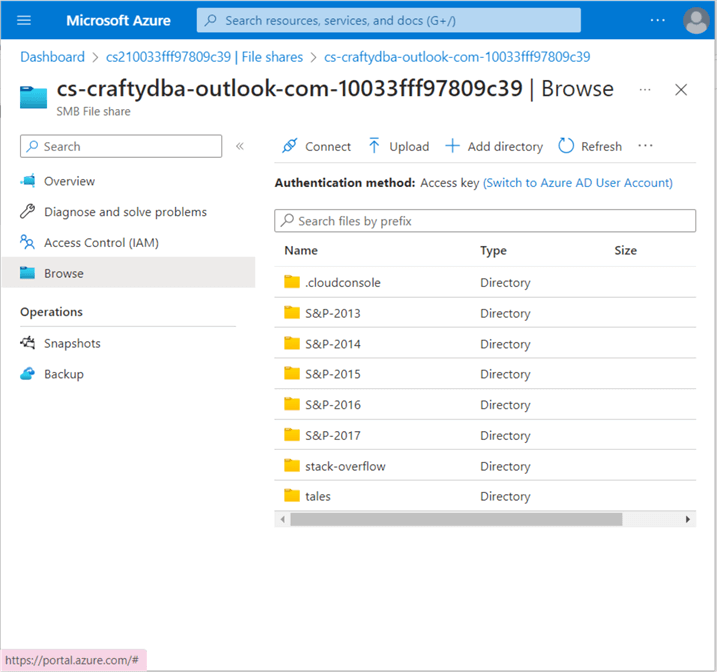Open the S&P-2017 directory
Image resolution: width=717 pixels, height=672 pixels.
coord(332,435)
